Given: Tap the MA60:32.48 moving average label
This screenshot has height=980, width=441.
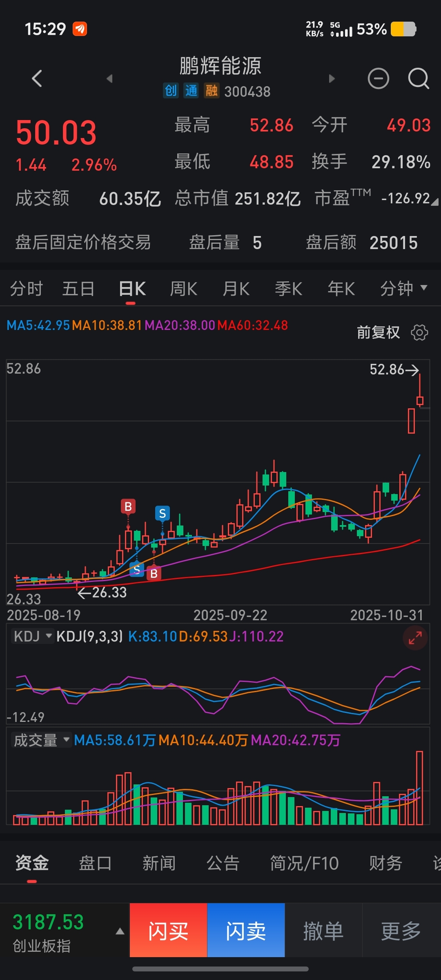Looking at the screenshot, I should click(x=253, y=325).
